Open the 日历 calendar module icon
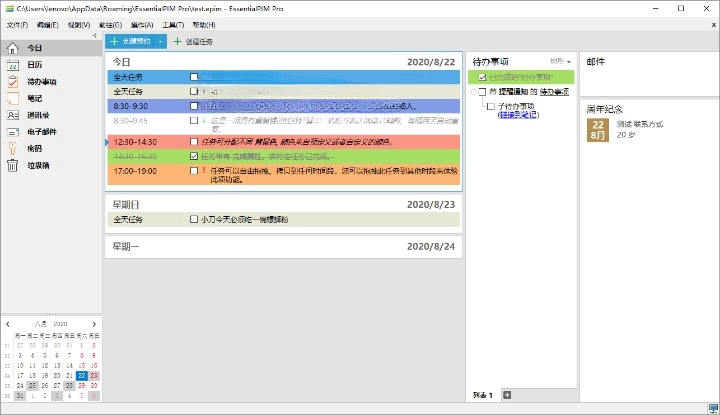The height and width of the screenshot is (415, 720). pos(12,65)
